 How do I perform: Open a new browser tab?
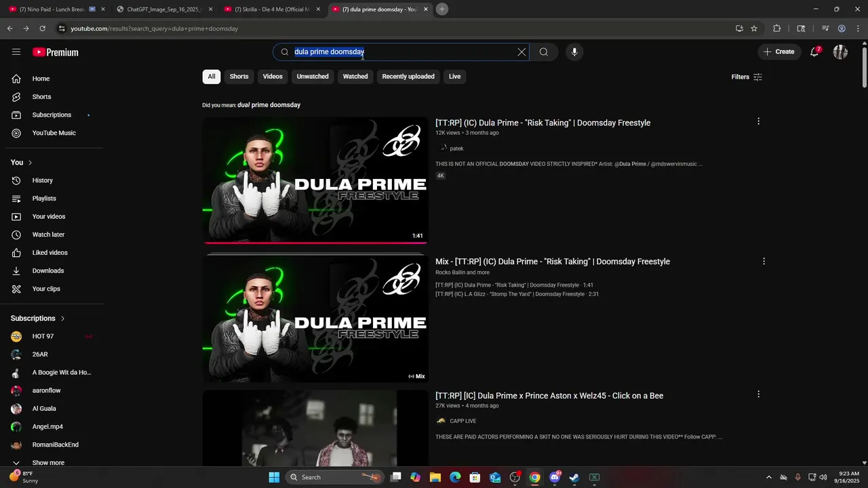tap(442, 9)
